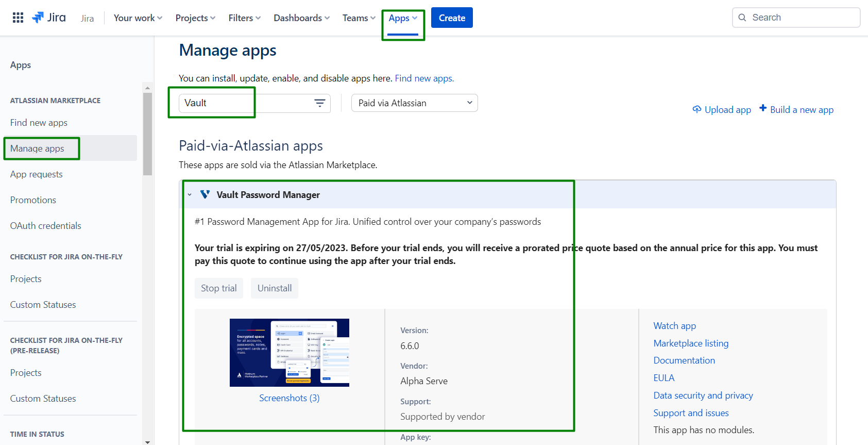
Task: Open the Dashboards menu
Action: (301, 18)
